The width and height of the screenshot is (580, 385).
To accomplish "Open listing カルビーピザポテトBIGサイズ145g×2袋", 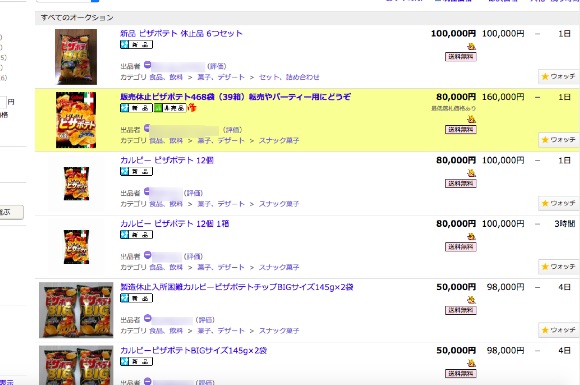I will click(x=193, y=350).
